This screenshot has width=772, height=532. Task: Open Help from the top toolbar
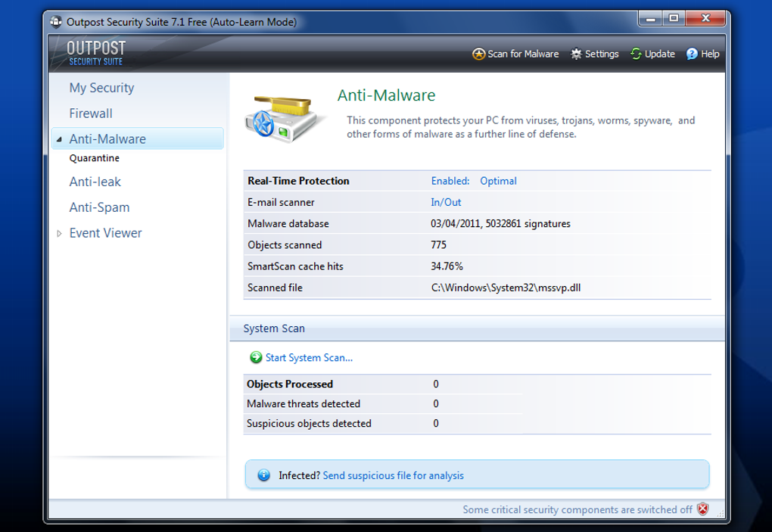point(710,54)
